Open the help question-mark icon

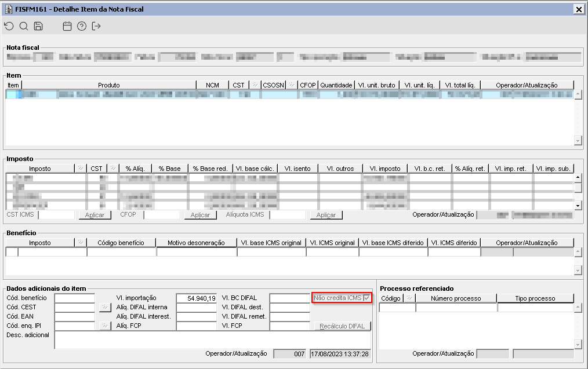pos(82,26)
